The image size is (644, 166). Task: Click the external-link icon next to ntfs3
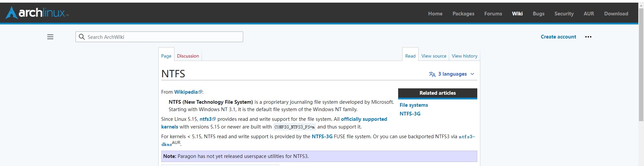click(x=214, y=119)
